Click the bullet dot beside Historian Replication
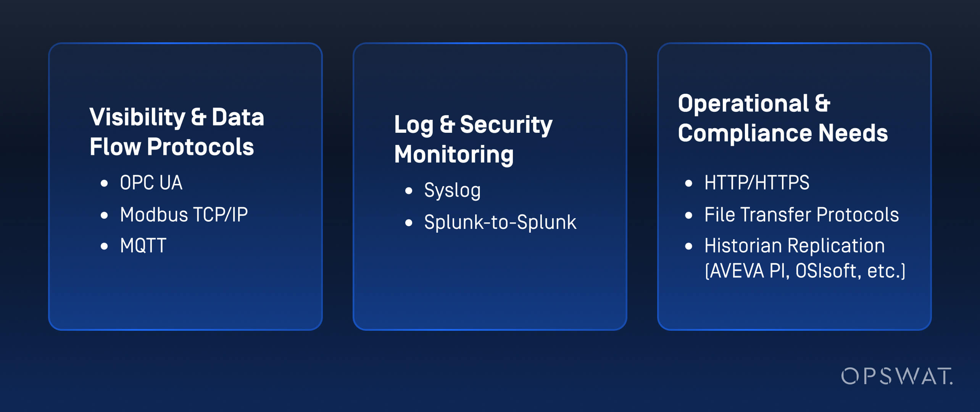 [689, 246]
